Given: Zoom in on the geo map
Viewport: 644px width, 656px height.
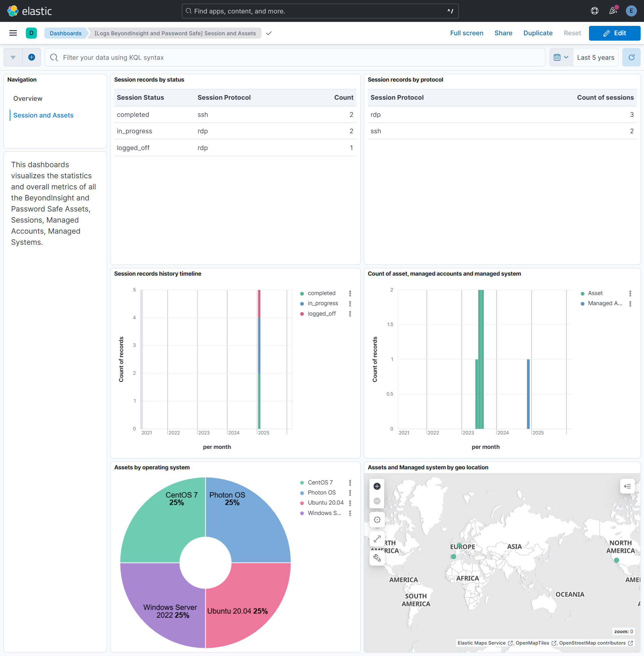Looking at the screenshot, I should 377,486.
